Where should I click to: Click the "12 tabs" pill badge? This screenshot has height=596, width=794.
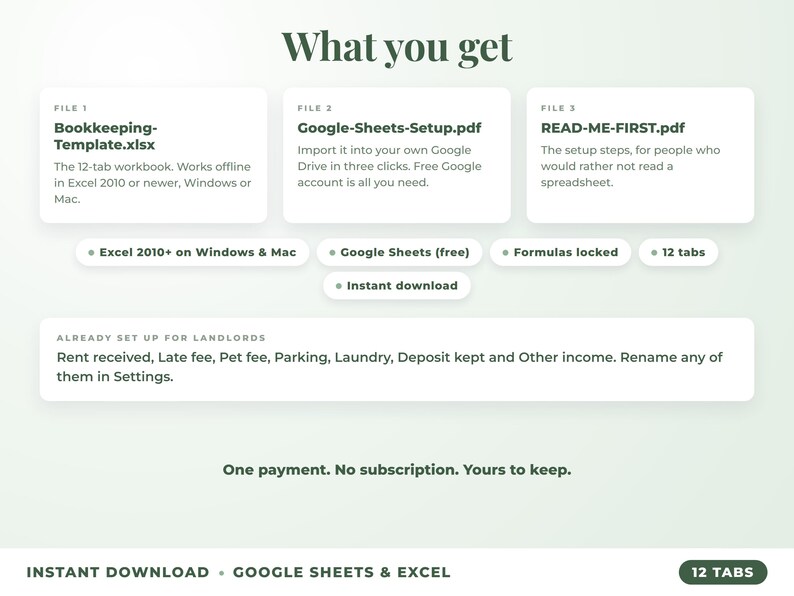point(679,252)
